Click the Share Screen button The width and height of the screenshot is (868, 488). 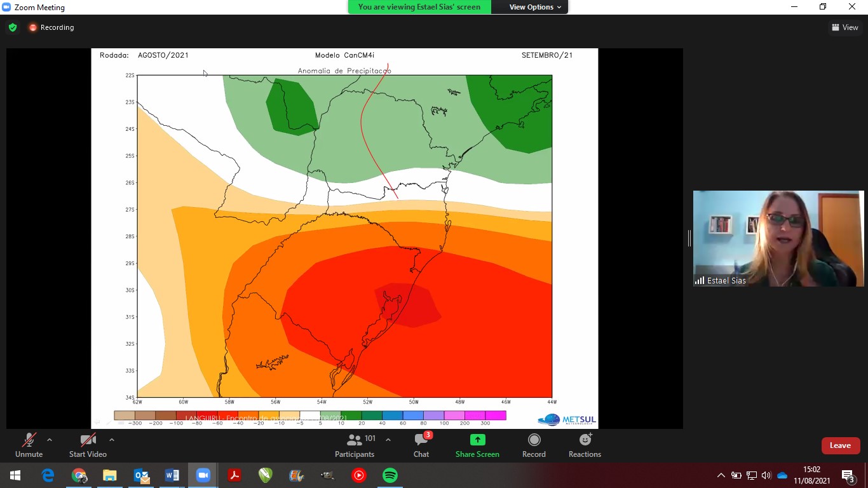[477, 445]
